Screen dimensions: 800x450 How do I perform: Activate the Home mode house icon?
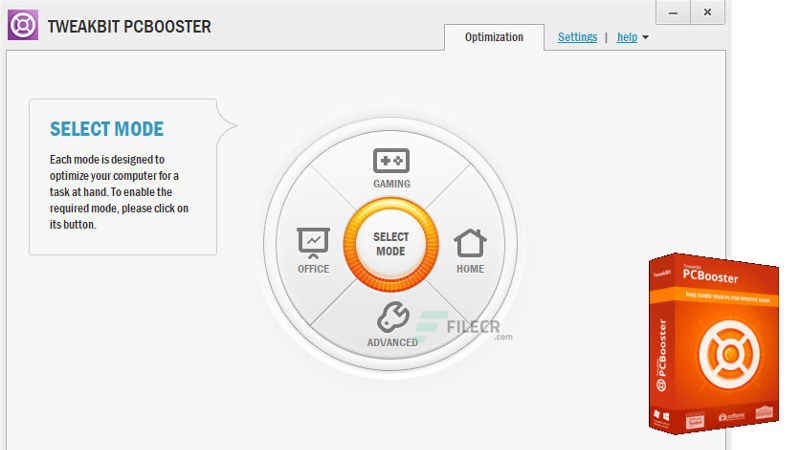click(470, 243)
